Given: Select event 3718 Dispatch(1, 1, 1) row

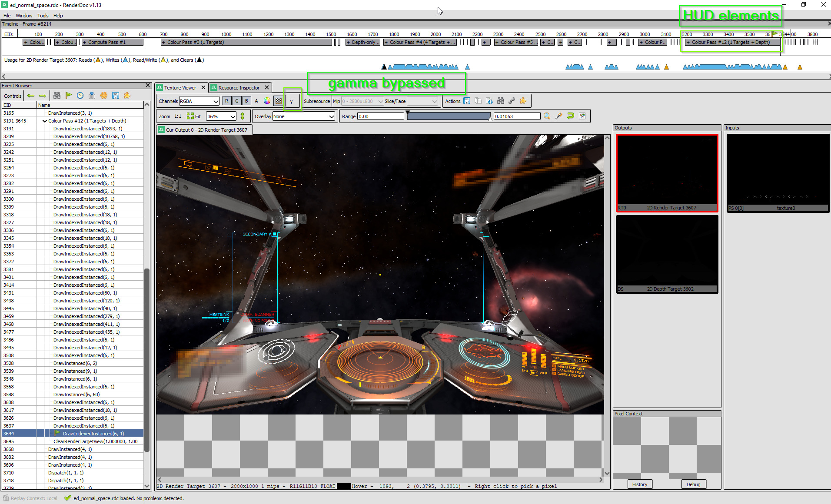Looking at the screenshot, I should 73,481.
